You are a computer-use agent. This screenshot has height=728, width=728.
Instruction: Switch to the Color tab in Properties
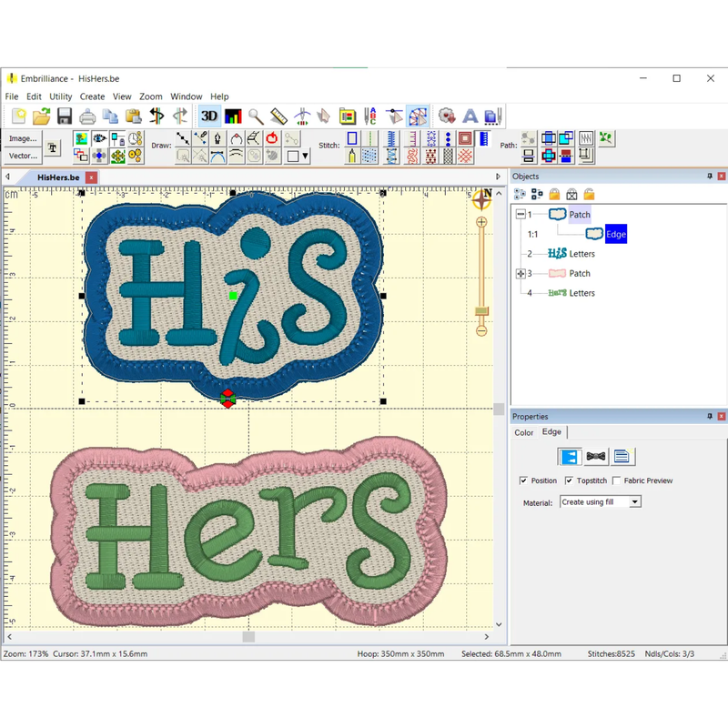pyautogui.click(x=524, y=433)
